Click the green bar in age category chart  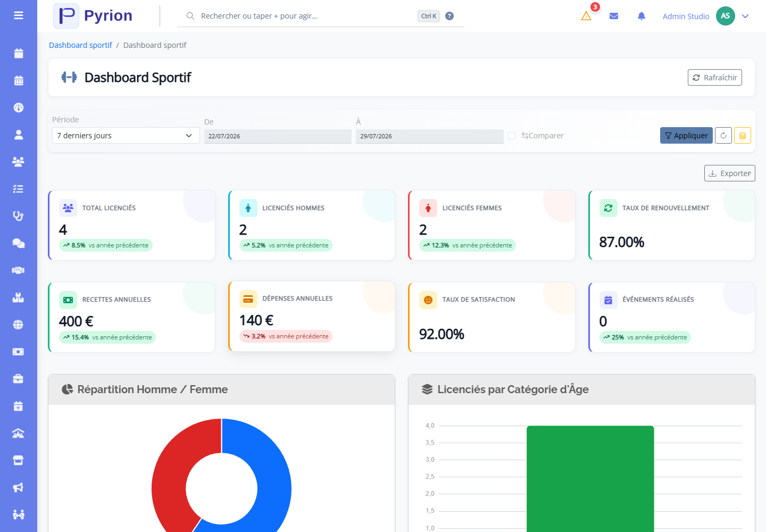(x=590, y=479)
